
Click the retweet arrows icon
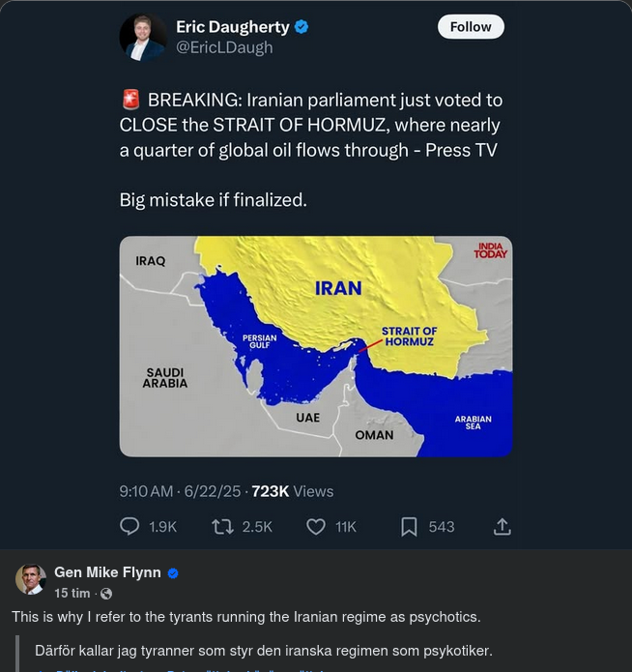coord(222,526)
